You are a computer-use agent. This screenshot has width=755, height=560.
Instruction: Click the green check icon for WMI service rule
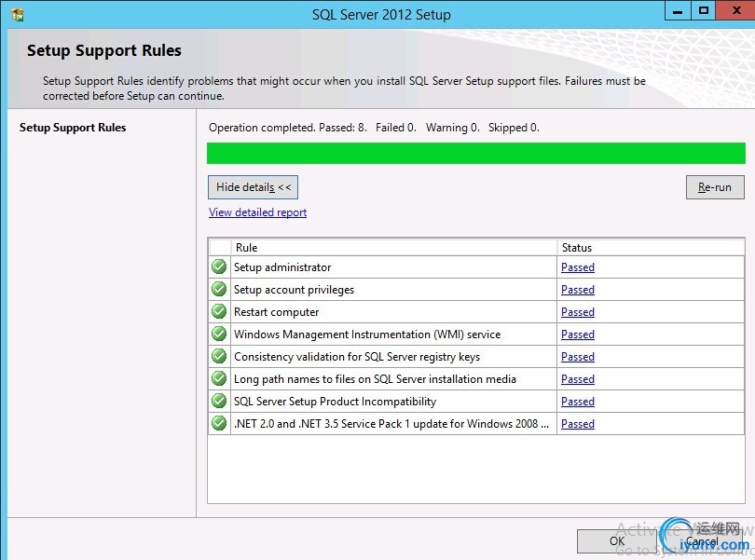[x=219, y=334]
